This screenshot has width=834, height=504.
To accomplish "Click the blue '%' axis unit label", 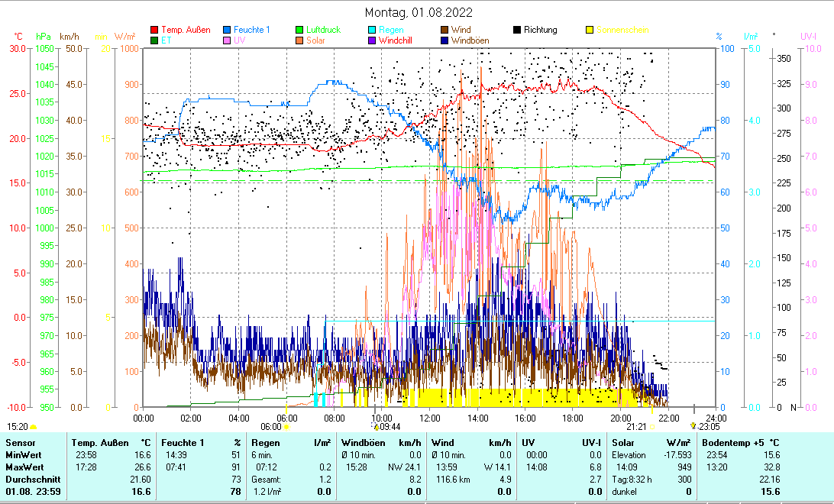I will [719, 37].
